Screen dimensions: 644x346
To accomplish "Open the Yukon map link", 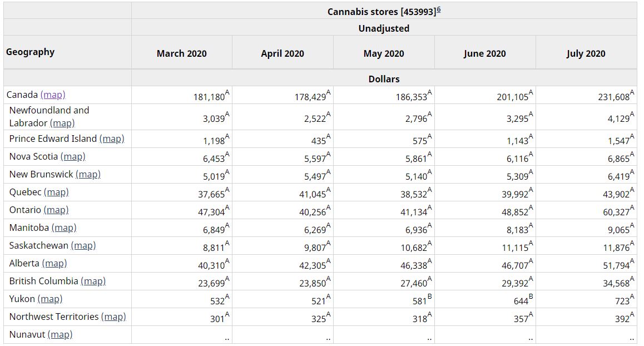I will coord(50,299).
